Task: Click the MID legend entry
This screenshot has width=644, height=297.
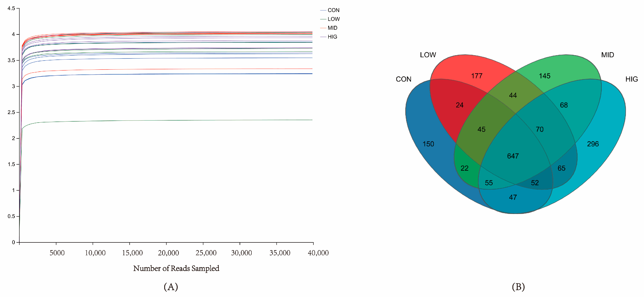Action: coord(332,28)
